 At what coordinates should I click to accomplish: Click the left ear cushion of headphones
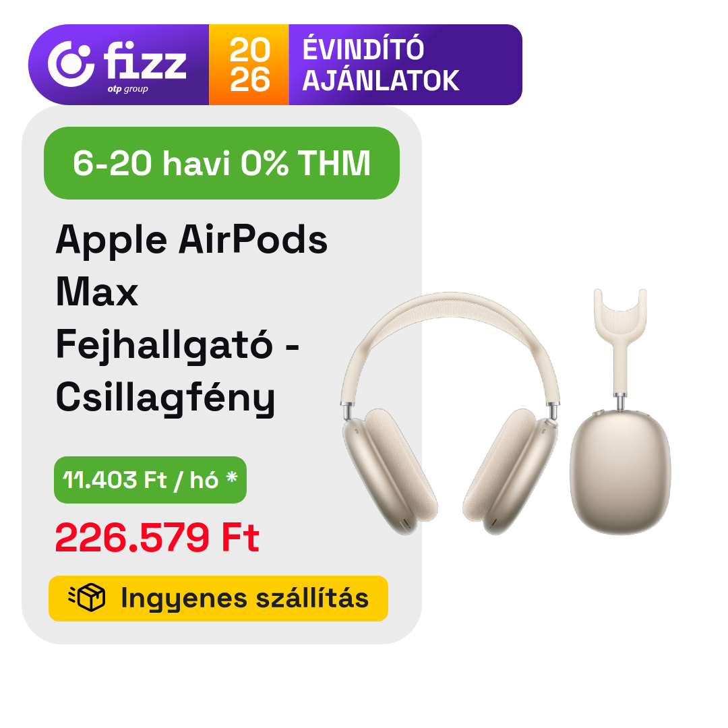(x=401, y=465)
